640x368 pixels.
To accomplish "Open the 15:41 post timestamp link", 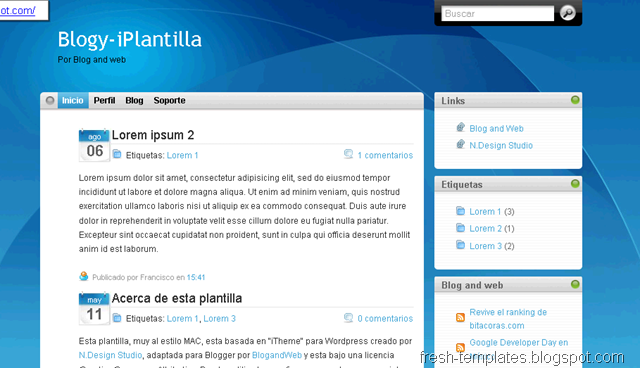I will 196,277.
